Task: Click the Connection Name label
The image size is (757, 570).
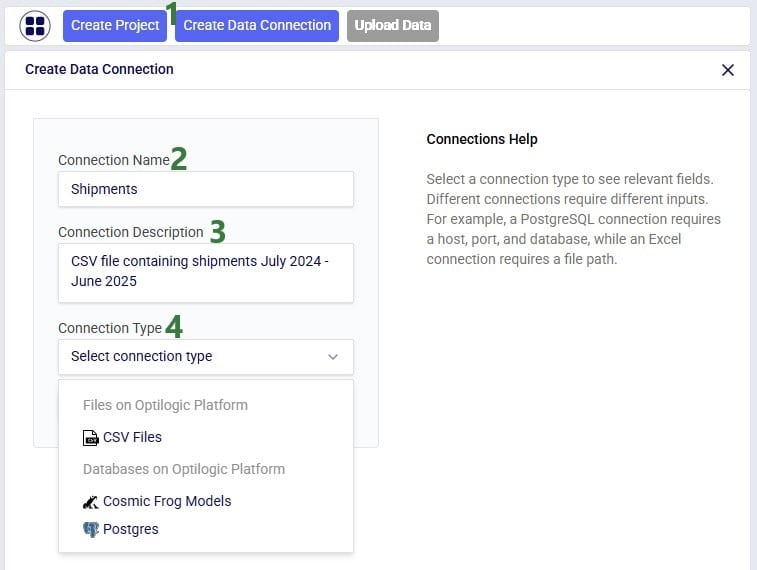Action: point(113,160)
